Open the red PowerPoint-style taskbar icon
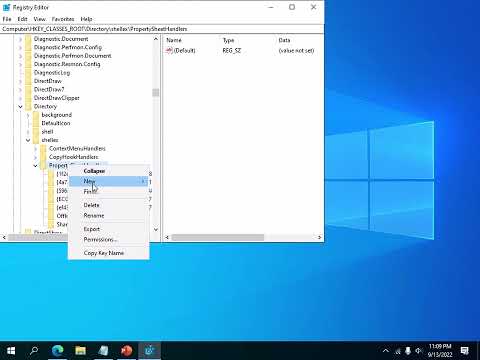480x360 pixels. click(x=126, y=351)
